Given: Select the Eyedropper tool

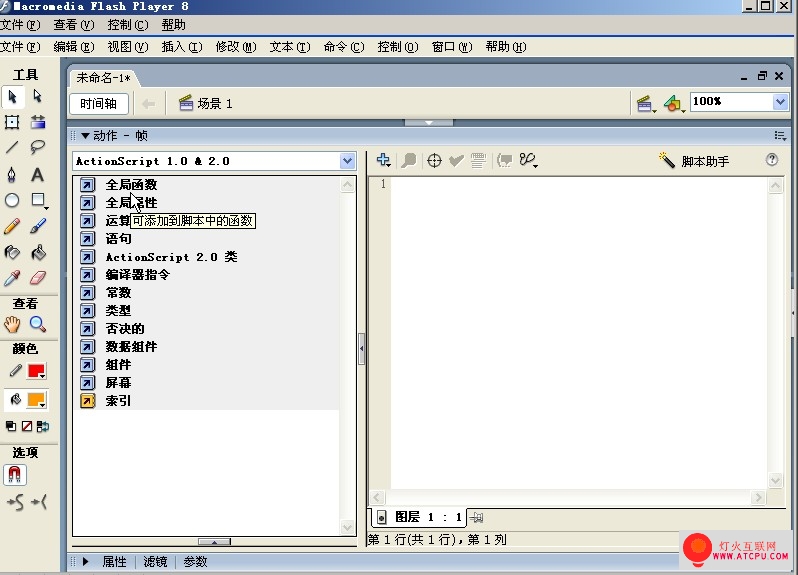Looking at the screenshot, I should (12, 278).
